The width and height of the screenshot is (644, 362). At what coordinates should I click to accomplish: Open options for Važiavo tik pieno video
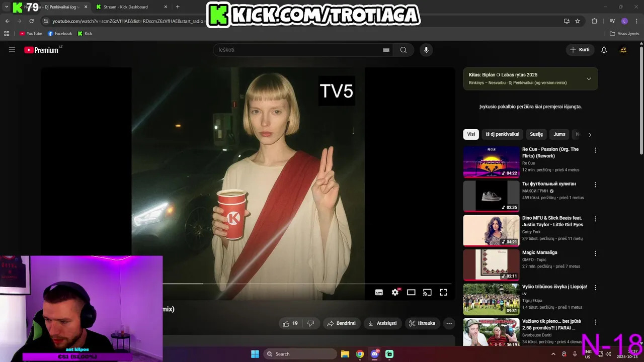pyautogui.click(x=595, y=322)
